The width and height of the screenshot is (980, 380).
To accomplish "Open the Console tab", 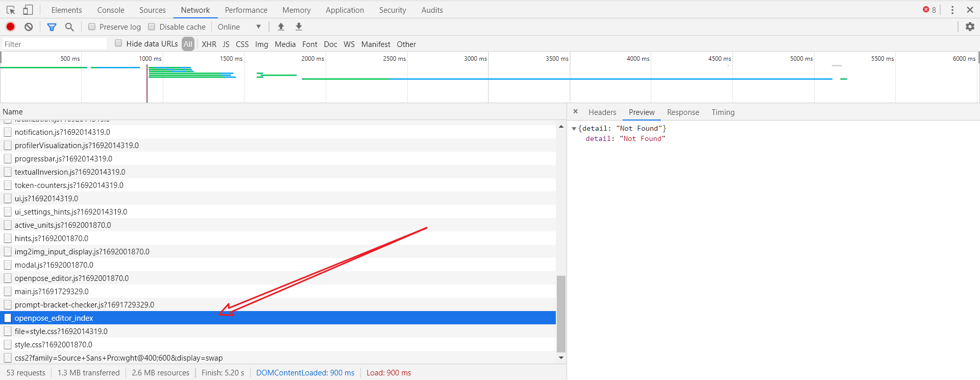I will click(x=111, y=10).
